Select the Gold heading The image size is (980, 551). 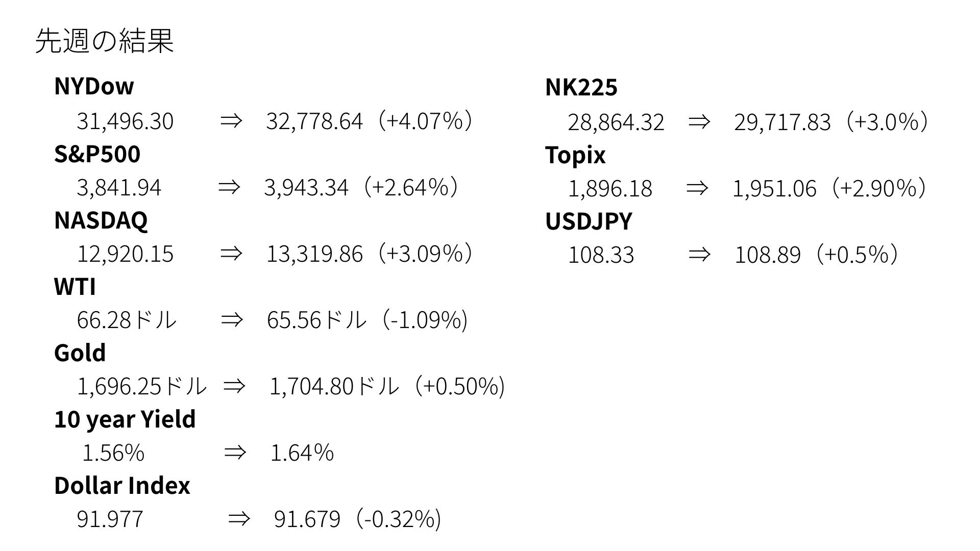(80, 353)
